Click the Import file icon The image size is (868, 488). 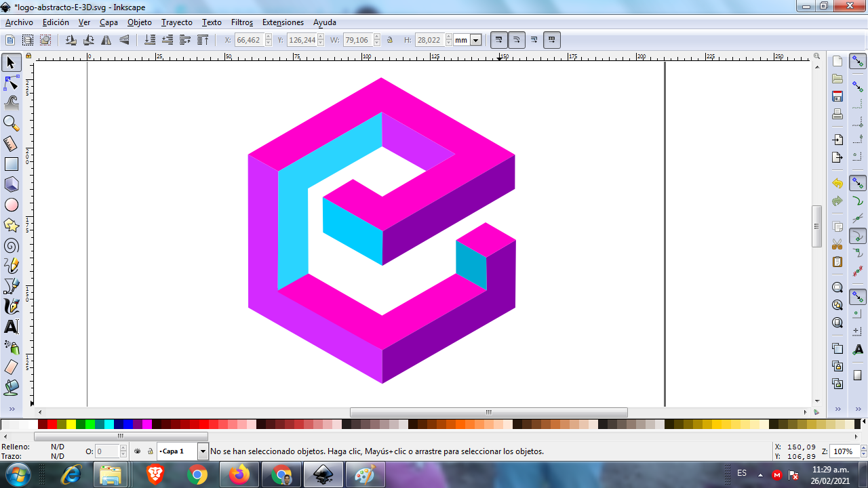837,140
